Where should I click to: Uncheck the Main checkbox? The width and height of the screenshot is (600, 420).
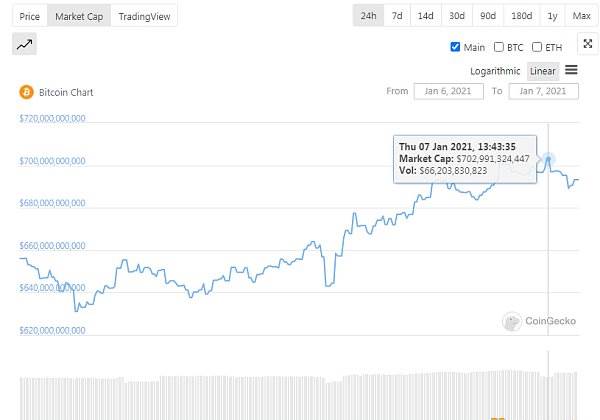(456, 47)
